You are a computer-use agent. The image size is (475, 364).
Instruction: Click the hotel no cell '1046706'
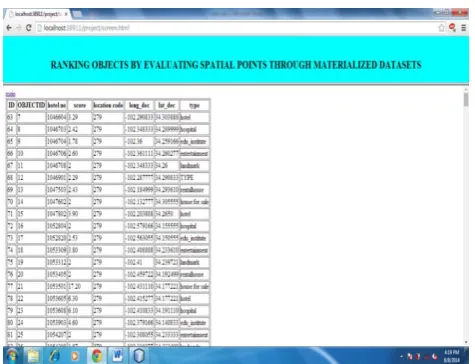57,153
